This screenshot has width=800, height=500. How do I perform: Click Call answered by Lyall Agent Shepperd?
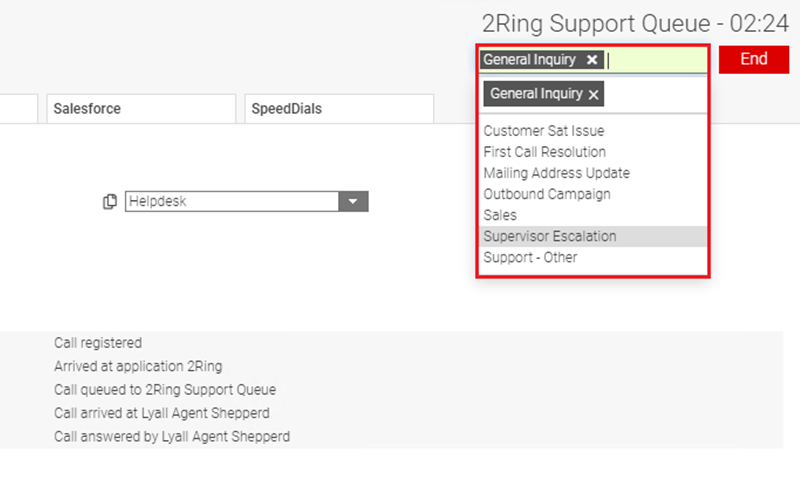172,437
